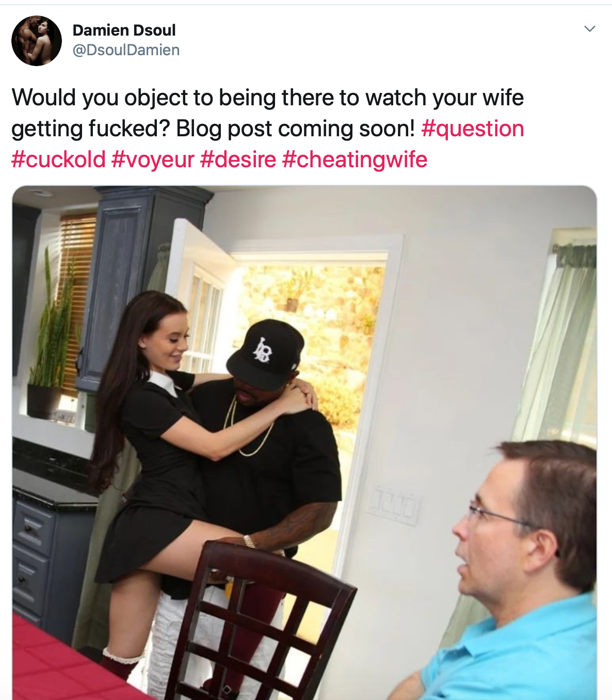The image size is (612, 700).
Task: Open the tweet options chevron menu
Action: click(x=589, y=29)
